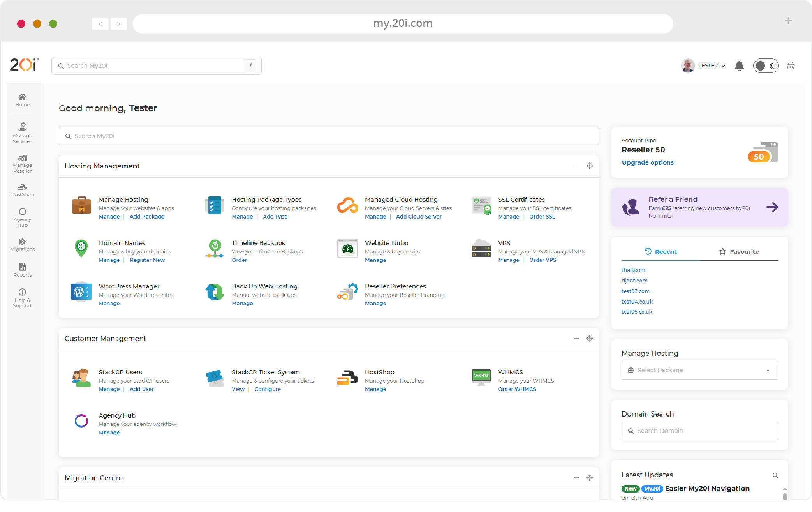Click Order SSL link

542,217
